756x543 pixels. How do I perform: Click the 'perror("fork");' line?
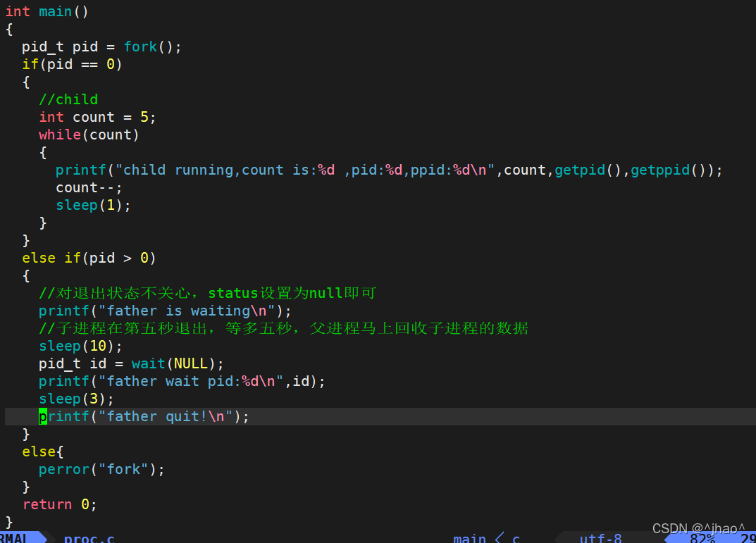(101, 469)
